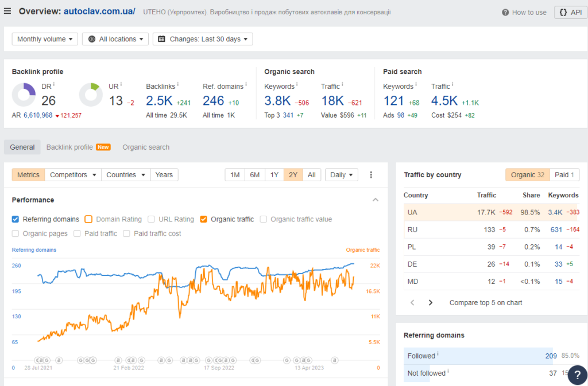Viewport: 588px width, 386px height.
Task: Open the Changes: Last 30 days dropdown
Action: [x=203, y=39]
